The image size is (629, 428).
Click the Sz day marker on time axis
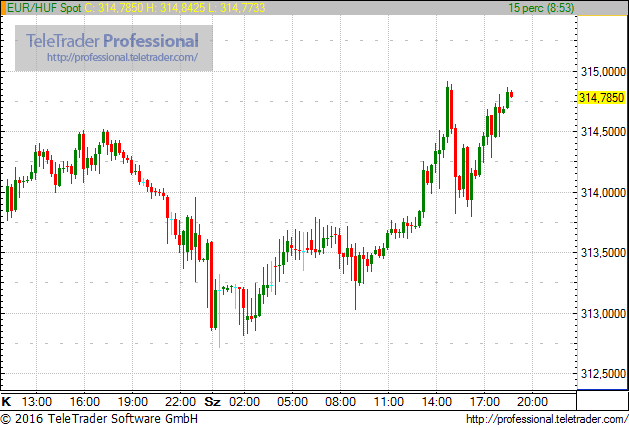tap(213, 402)
